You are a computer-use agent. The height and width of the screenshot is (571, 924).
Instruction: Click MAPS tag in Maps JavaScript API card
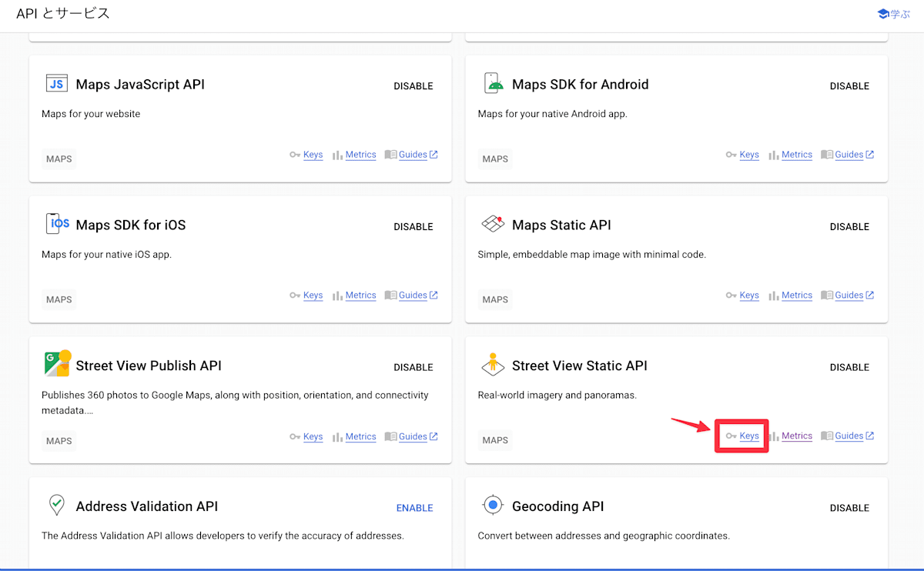pos(59,159)
